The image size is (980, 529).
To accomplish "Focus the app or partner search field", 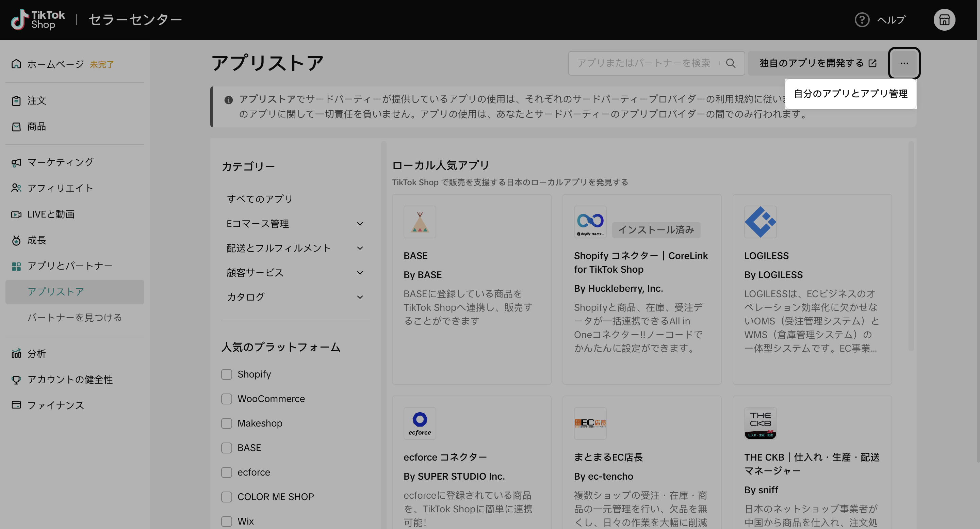I will coord(644,63).
